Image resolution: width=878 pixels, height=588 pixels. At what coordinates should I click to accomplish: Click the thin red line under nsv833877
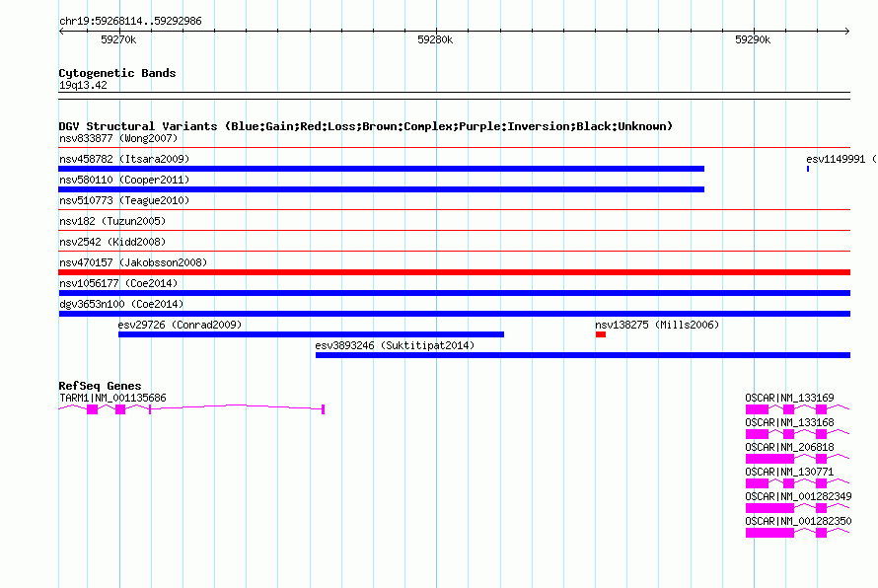[x=455, y=148]
